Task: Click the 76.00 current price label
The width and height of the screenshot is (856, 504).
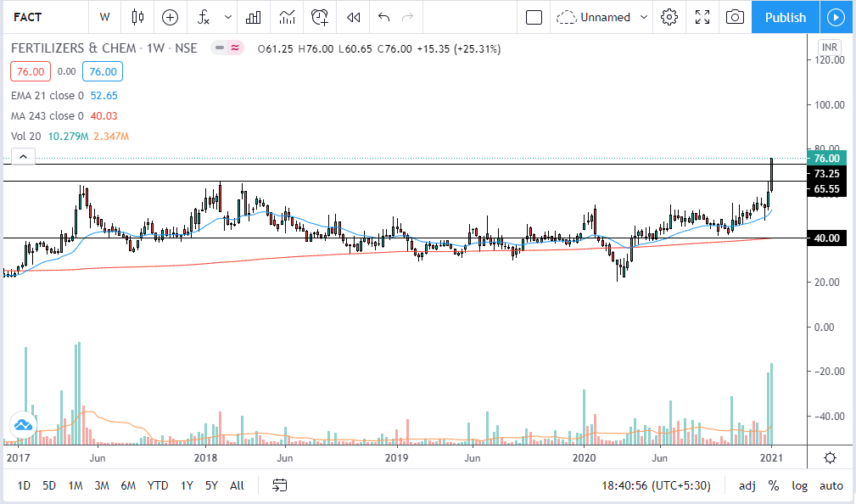Action: coord(826,159)
